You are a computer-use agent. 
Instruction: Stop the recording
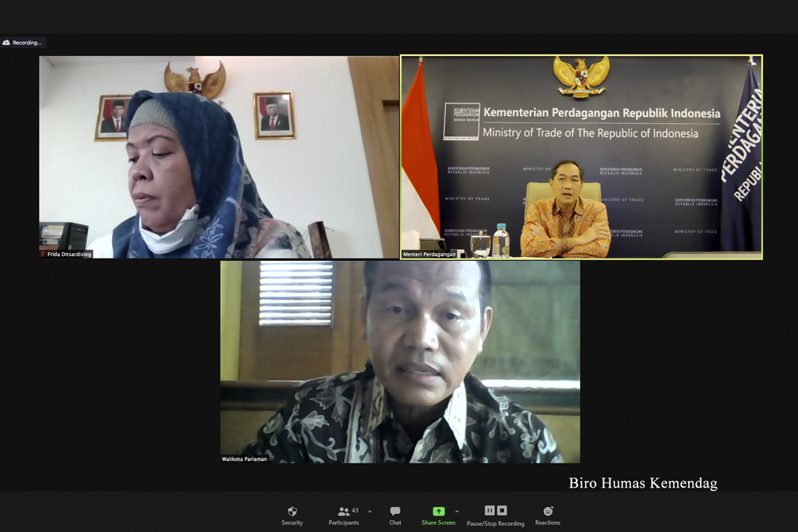pos(502,510)
